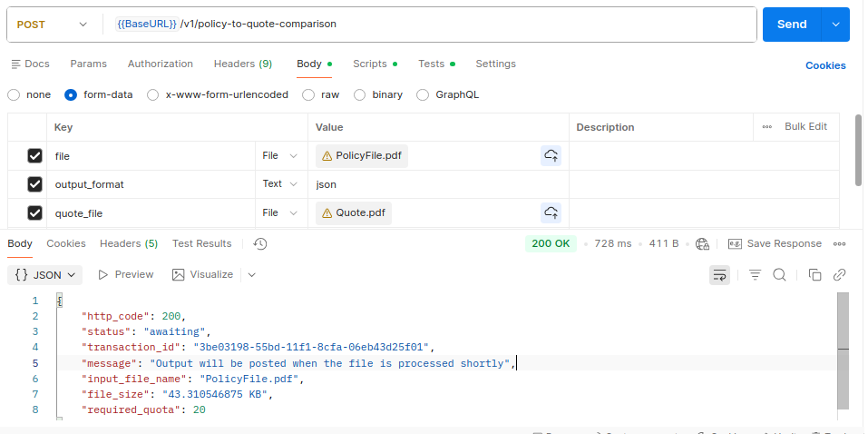
Task: Open the JSON response format dropdown
Action: tap(44, 275)
